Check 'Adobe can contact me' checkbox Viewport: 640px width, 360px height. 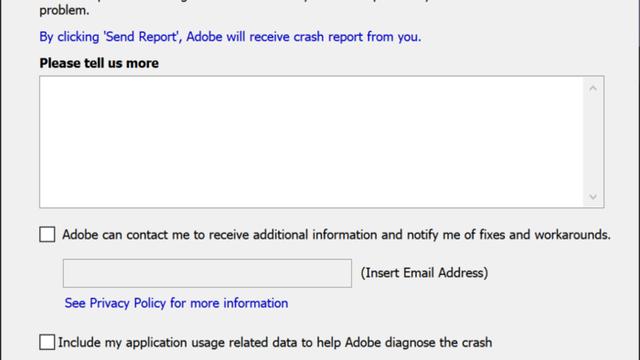47,235
